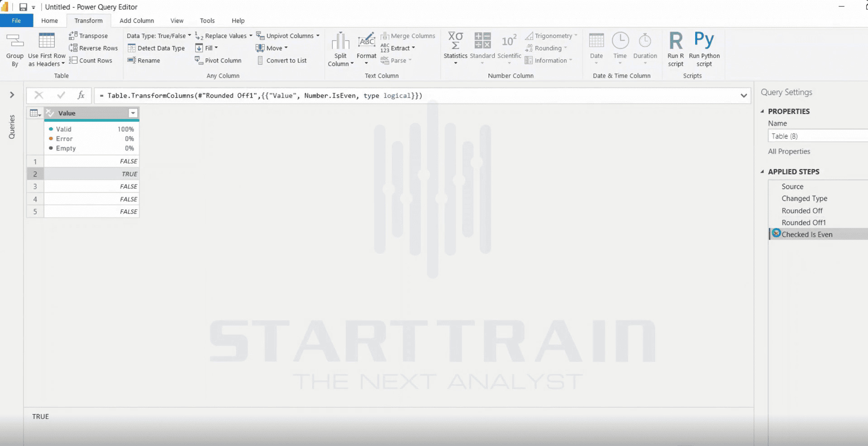
Task: Switch to the Tools tab
Action: 207,21
